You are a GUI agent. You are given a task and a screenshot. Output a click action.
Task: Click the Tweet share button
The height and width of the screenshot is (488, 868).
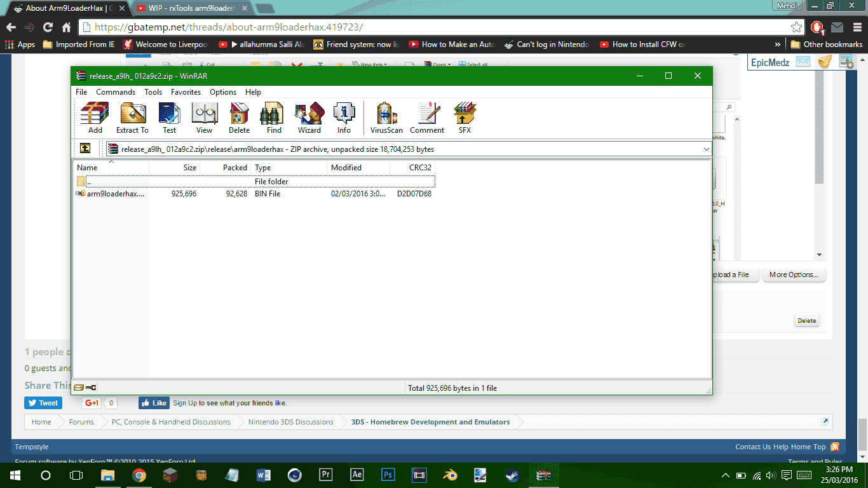click(43, 403)
